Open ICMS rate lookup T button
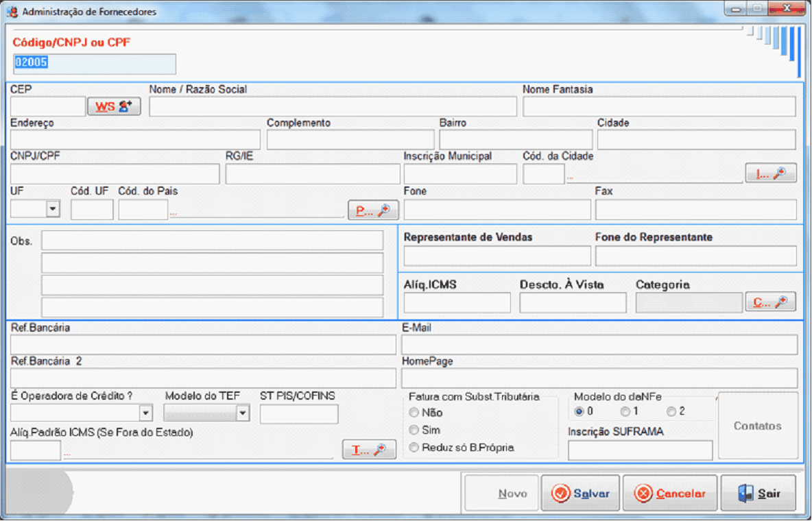812x521 pixels. tap(369, 450)
